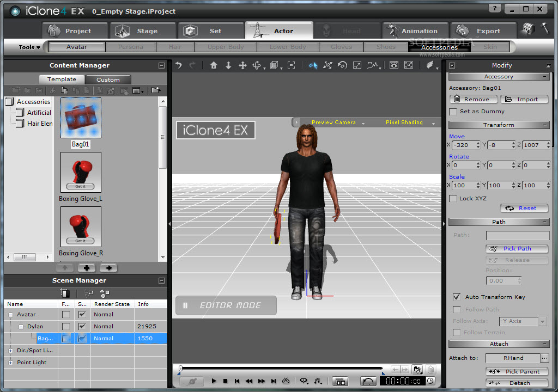
Task: Click the Stop playback button
Action: 225,381
